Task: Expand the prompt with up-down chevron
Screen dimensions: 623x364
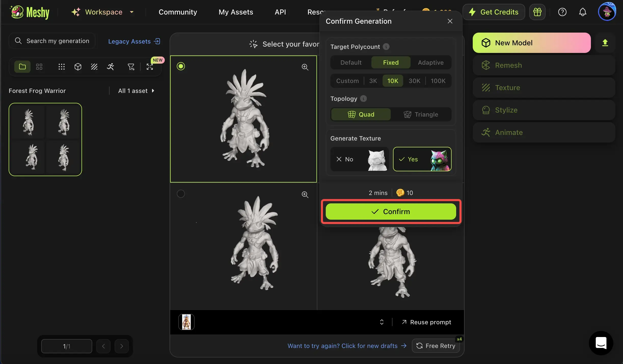Action: coord(382,322)
